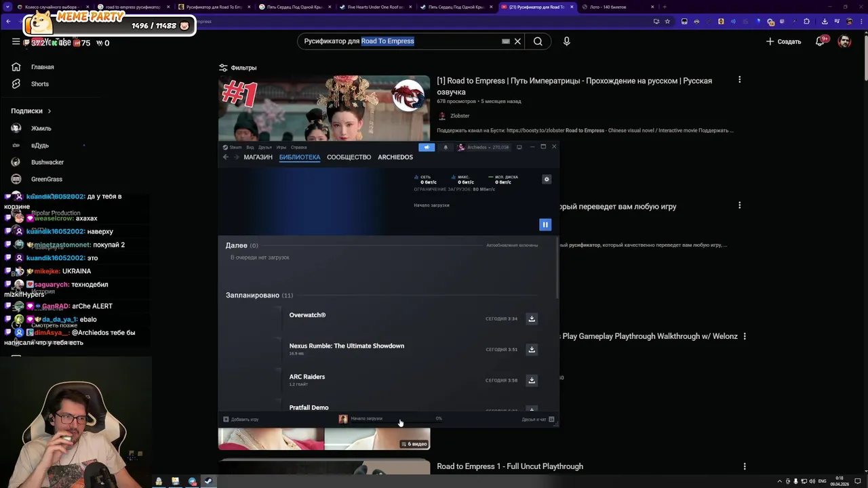Open YouTube search Фильтры

coord(237,68)
